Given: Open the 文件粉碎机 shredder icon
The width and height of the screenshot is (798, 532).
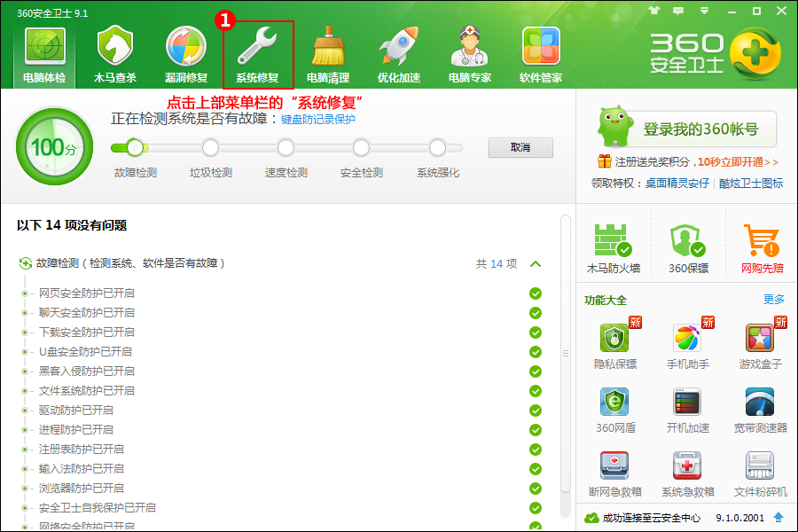Looking at the screenshot, I should pos(760,465).
